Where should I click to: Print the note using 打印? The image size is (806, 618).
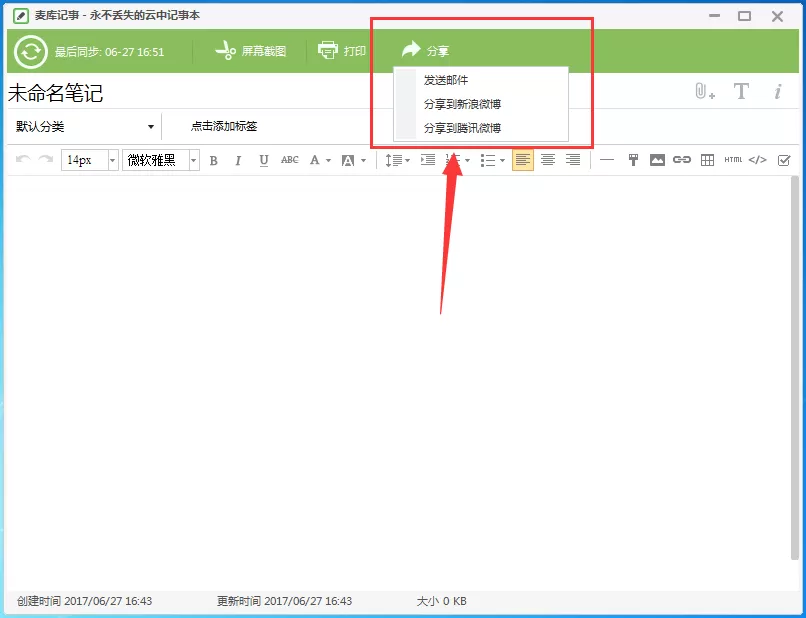pyautogui.click(x=342, y=51)
